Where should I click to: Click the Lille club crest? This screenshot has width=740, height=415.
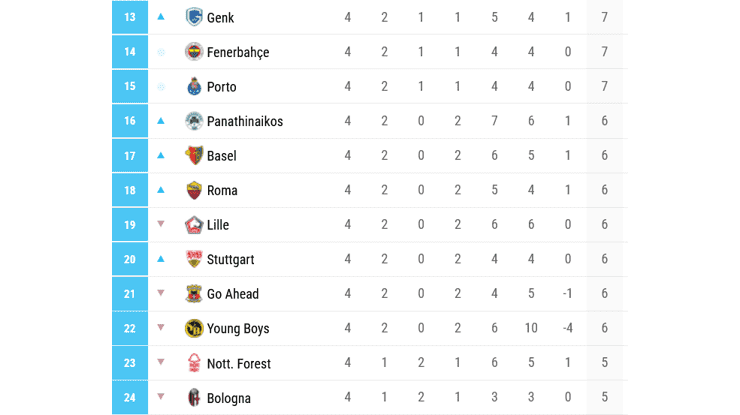click(x=194, y=225)
